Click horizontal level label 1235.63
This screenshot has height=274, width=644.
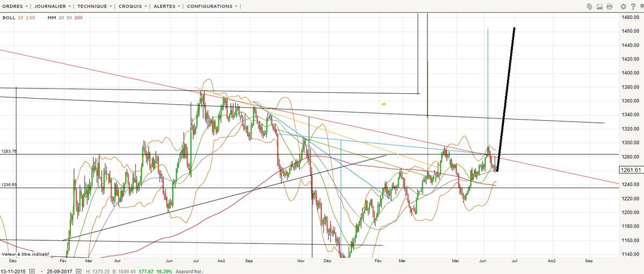point(9,184)
